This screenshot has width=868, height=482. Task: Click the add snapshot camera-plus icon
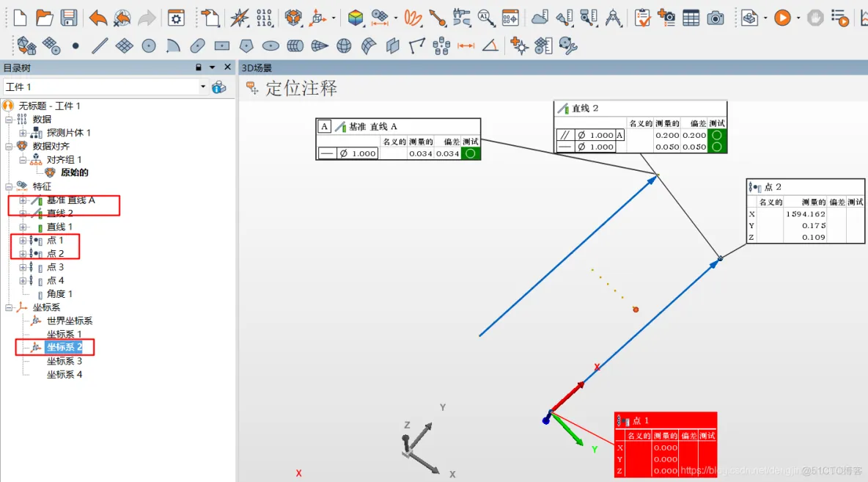[x=666, y=18]
